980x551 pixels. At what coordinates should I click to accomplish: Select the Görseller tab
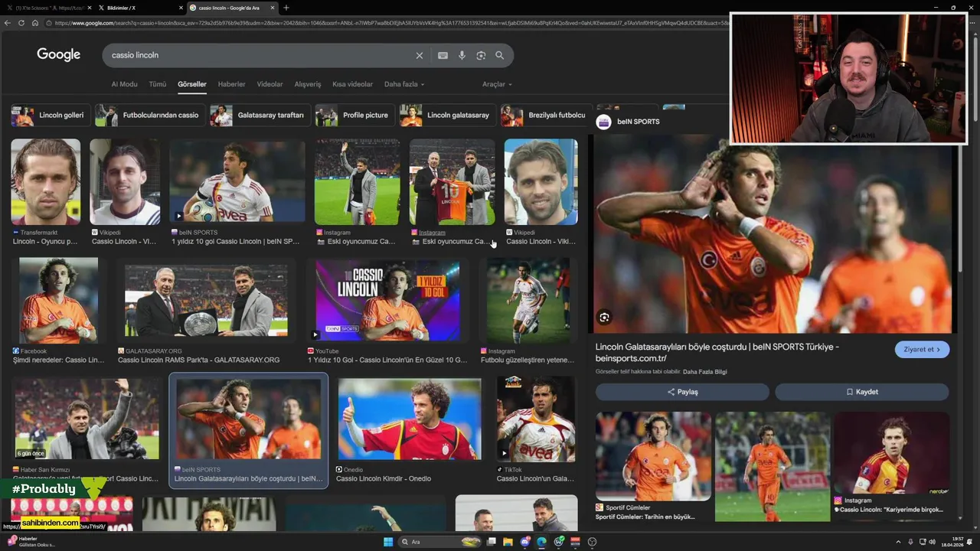coord(191,84)
